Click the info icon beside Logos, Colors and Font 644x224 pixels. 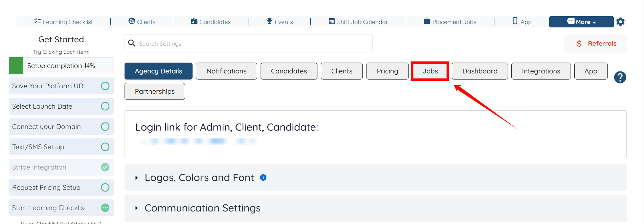click(263, 178)
